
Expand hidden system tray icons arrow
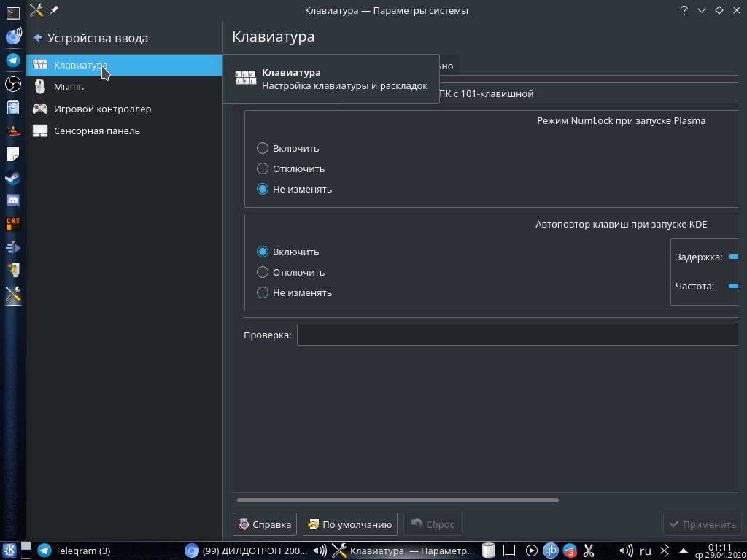[682, 551]
